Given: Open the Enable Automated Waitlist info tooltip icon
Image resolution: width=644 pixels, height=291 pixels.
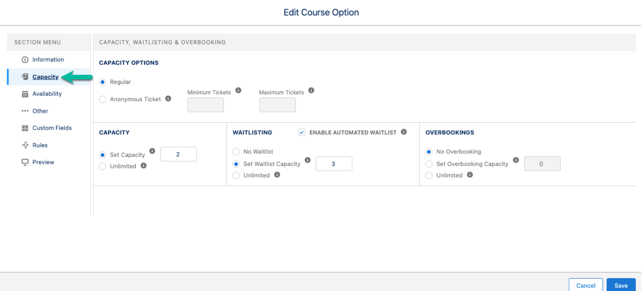Looking at the screenshot, I should (x=404, y=132).
